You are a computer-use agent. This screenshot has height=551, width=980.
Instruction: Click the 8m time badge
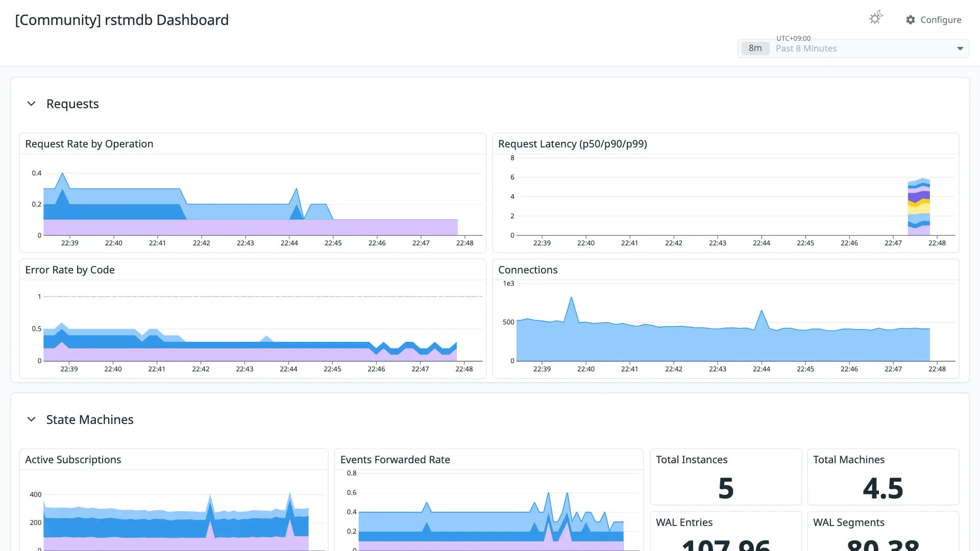pyautogui.click(x=755, y=48)
